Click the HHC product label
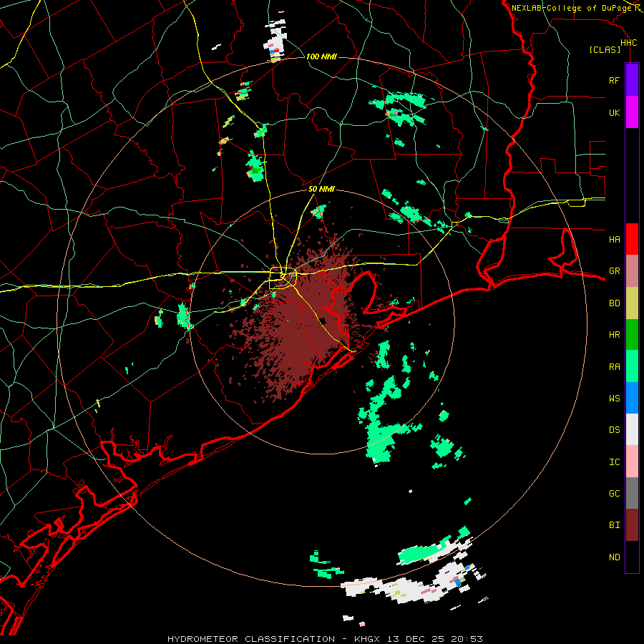 point(628,43)
